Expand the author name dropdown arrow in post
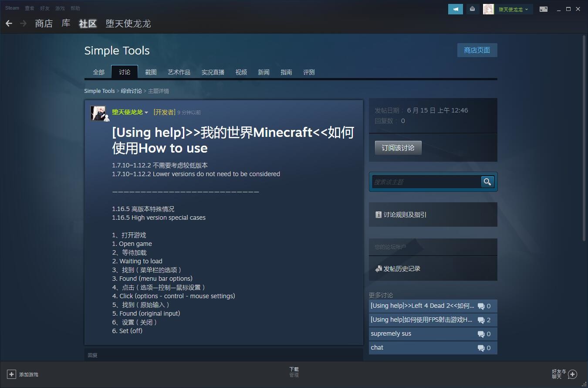Screen dimensions: 588x388 (x=146, y=112)
